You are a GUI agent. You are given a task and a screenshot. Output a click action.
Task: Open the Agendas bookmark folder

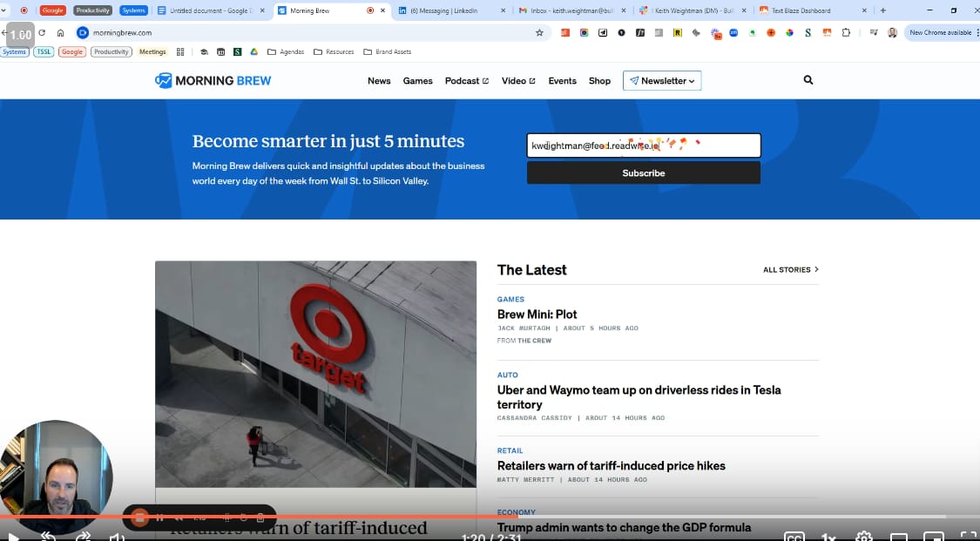[286, 52]
